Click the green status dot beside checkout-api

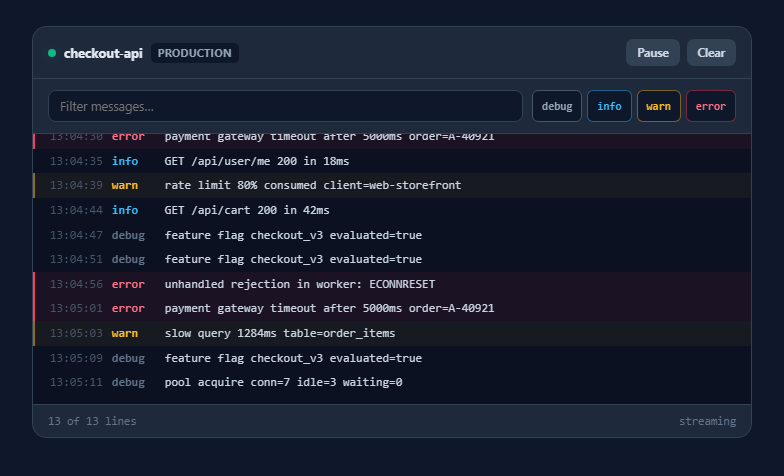52,53
